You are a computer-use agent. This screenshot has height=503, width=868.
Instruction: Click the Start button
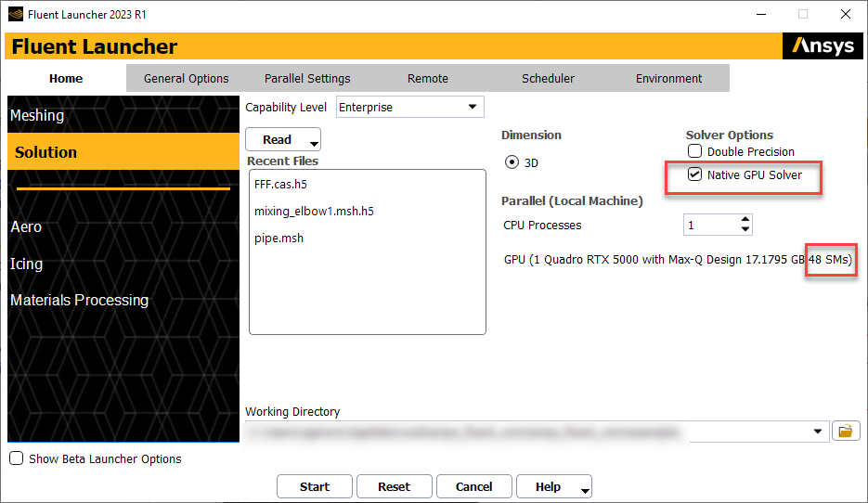point(315,486)
